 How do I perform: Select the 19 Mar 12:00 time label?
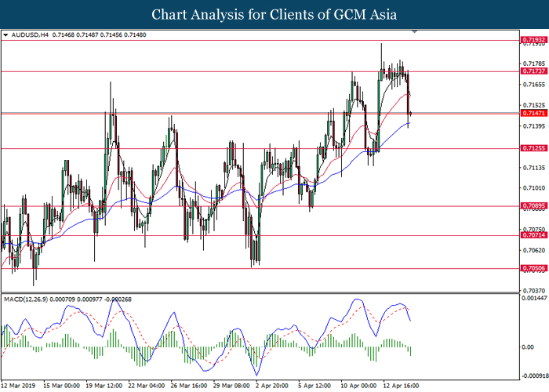coord(105,386)
